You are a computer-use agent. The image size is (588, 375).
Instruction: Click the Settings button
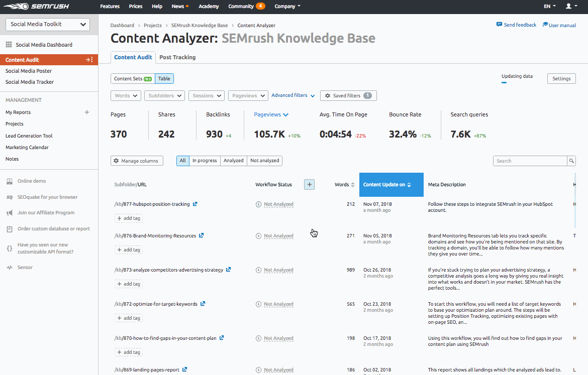click(561, 79)
